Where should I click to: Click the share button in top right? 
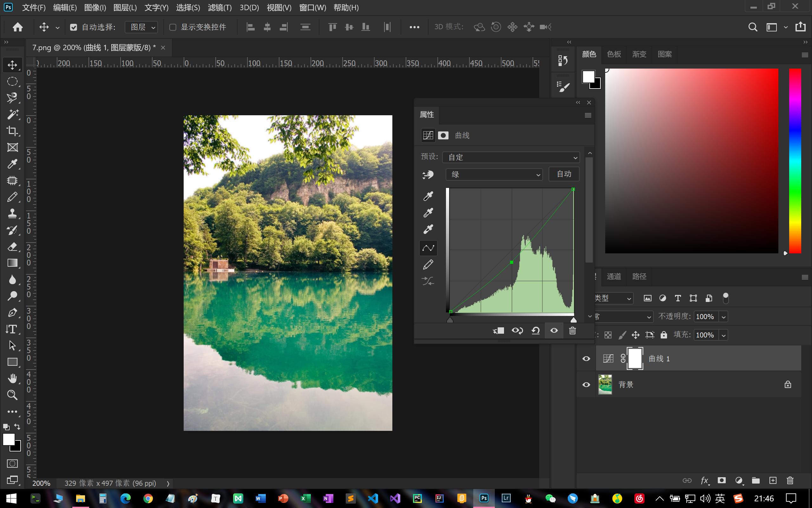pyautogui.click(x=800, y=27)
